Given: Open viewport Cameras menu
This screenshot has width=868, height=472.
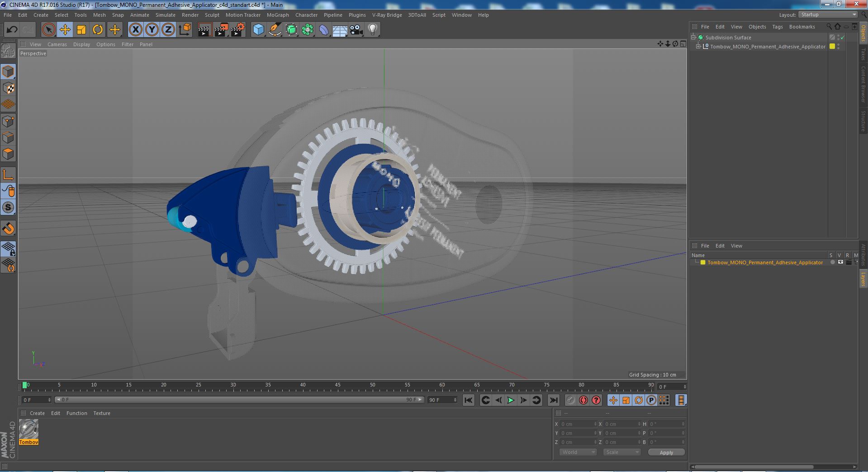Looking at the screenshot, I should [x=57, y=44].
